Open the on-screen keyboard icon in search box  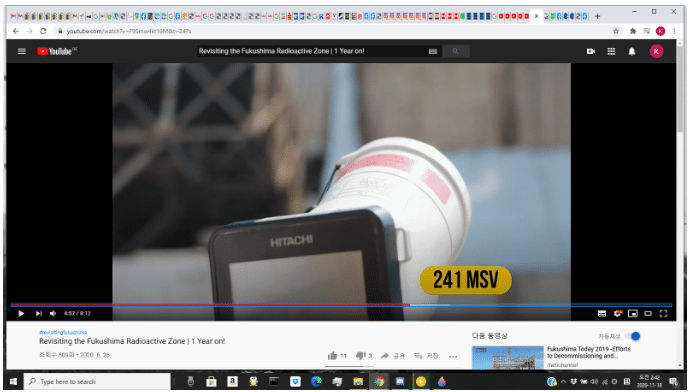(x=433, y=51)
